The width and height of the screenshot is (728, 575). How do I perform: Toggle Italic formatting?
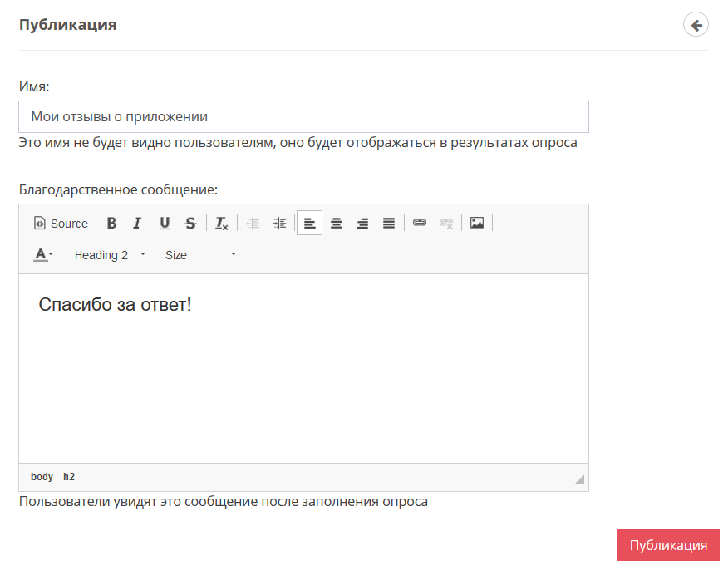[137, 224]
